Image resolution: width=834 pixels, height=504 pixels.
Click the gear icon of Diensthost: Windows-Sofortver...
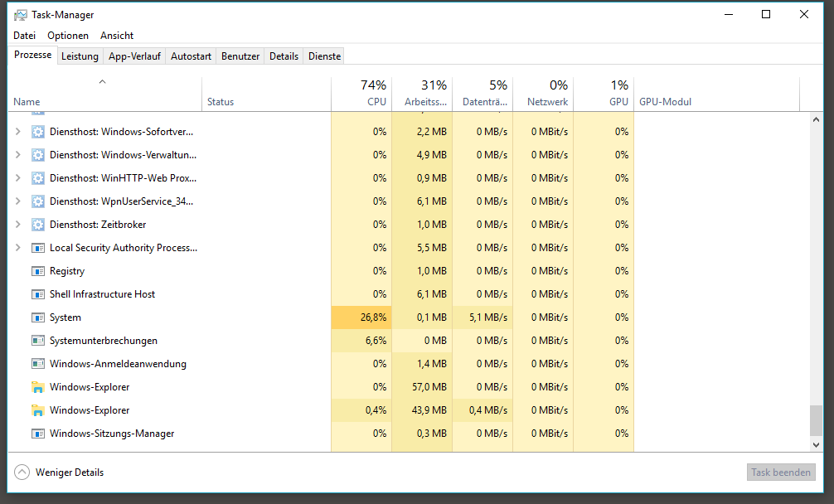click(x=38, y=132)
